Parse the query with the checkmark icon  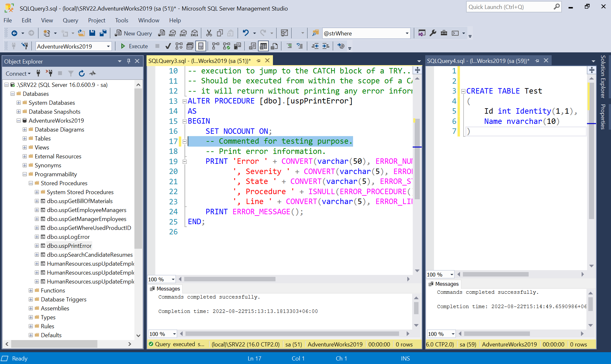tap(168, 46)
